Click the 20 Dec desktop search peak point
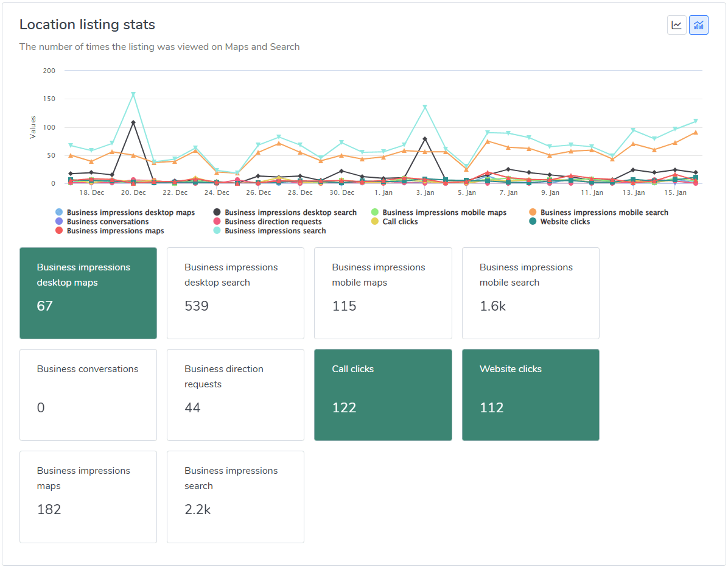This screenshot has height=567, width=728. [133, 122]
